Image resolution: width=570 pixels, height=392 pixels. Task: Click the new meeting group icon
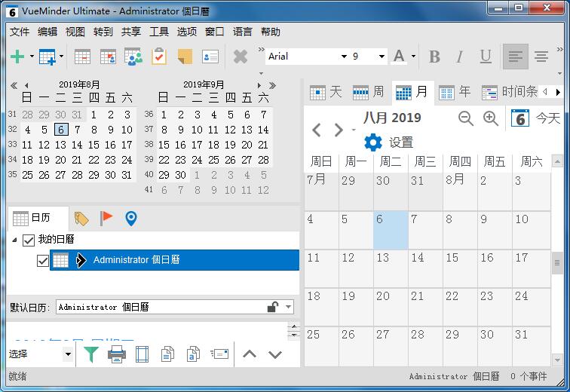pyautogui.click(x=133, y=57)
